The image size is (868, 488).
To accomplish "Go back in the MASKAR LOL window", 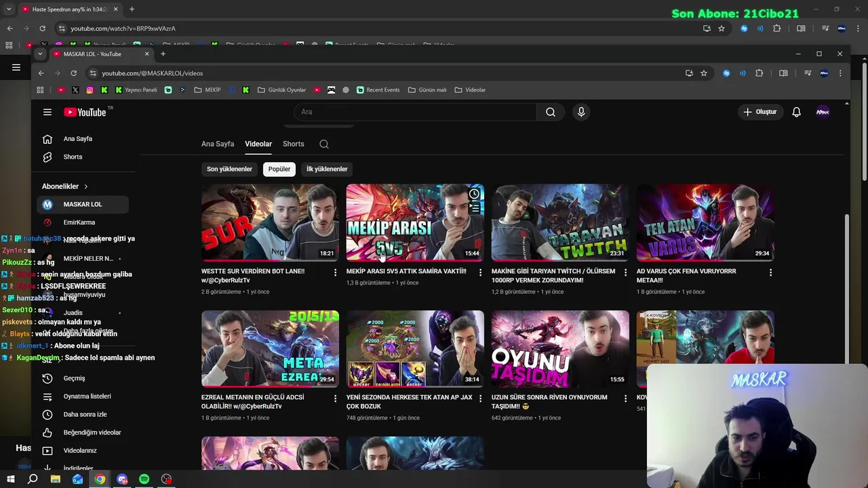I will [41, 73].
